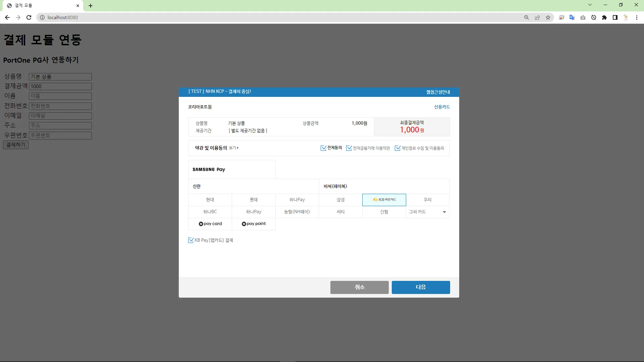Bookmark the page with the star icon
The width and height of the screenshot is (644, 362).
(x=548, y=17)
